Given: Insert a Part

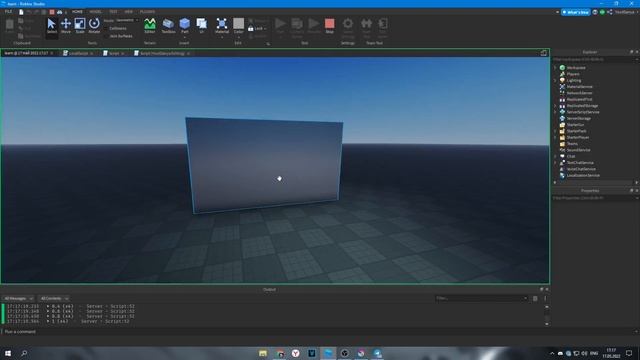Looking at the screenshot, I should (x=185, y=24).
